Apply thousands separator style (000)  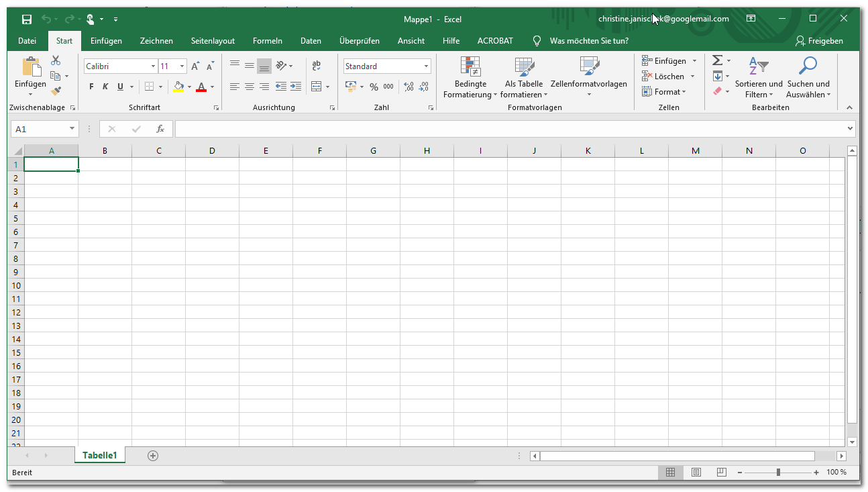(x=388, y=87)
